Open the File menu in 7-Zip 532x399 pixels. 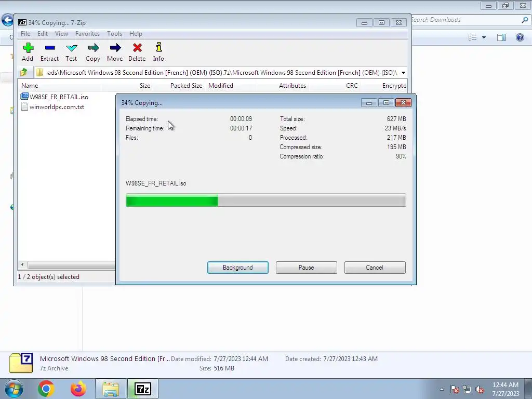pos(25,34)
